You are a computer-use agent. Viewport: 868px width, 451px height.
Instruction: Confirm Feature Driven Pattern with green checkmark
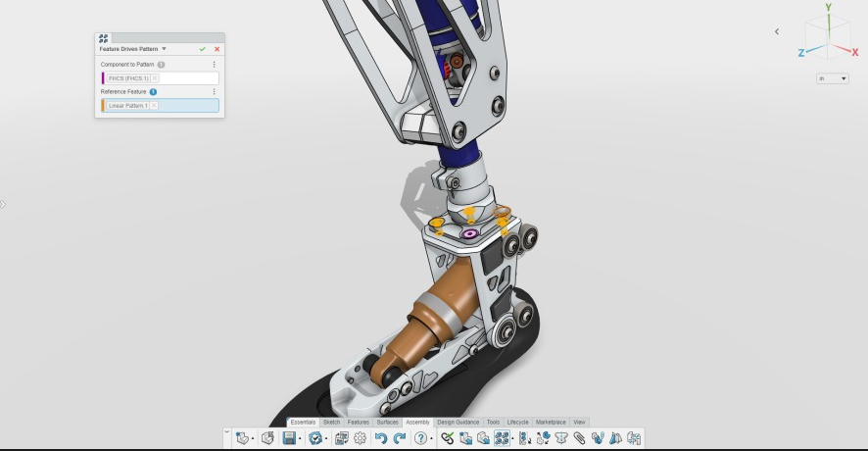[203, 49]
